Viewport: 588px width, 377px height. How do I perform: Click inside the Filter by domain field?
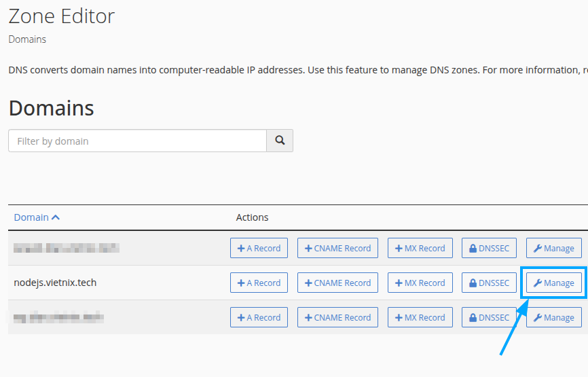click(137, 141)
